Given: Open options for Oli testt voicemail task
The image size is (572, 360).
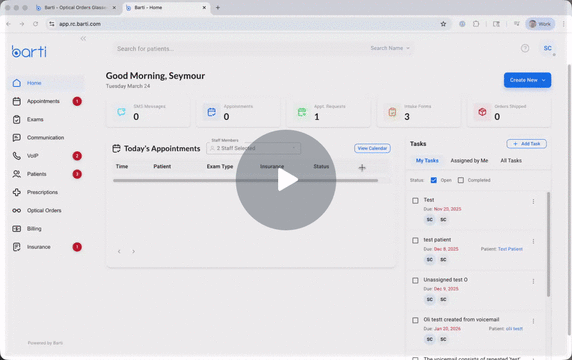Looking at the screenshot, I should tap(533, 321).
